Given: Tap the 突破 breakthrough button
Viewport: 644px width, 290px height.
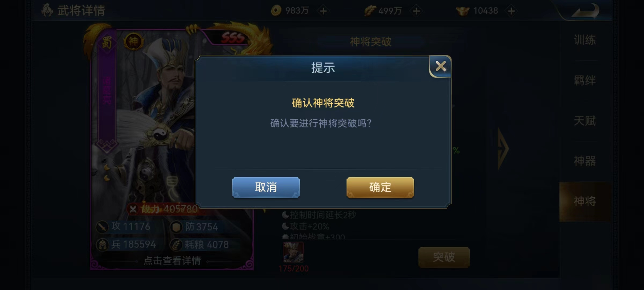Looking at the screenshot, I should [444, 257].
